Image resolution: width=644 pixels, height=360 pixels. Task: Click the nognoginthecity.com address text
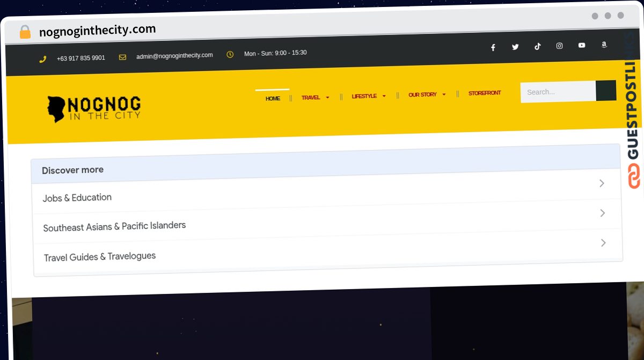[98, 30]
